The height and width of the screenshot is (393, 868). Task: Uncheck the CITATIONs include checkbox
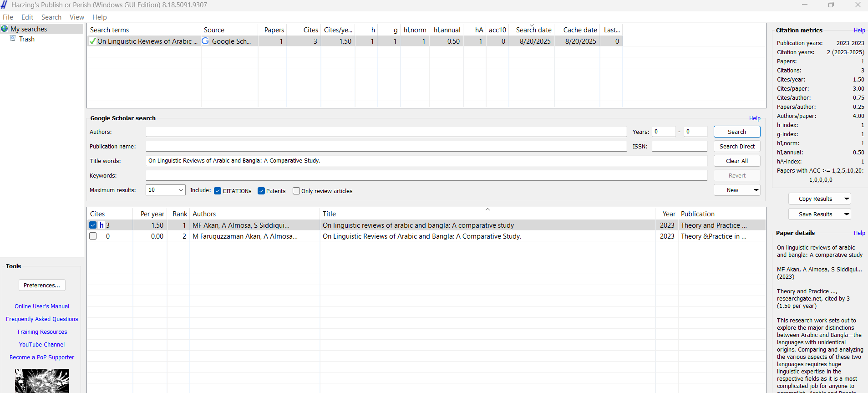point(218,191)
